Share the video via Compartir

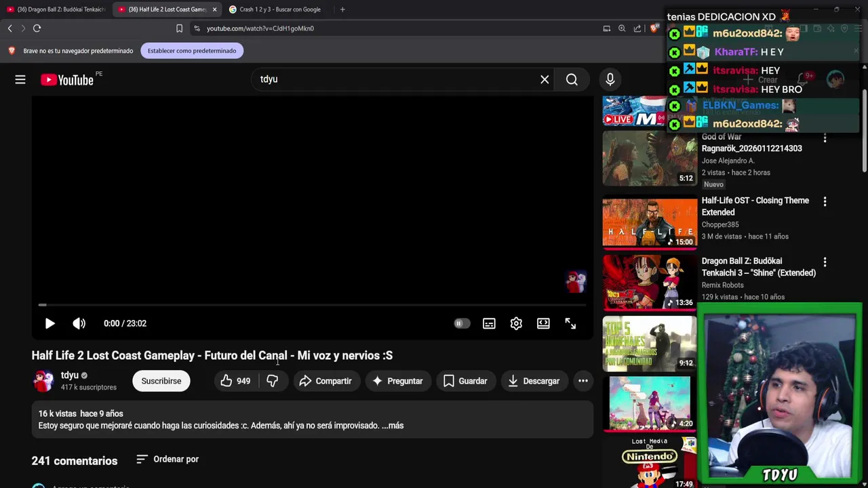[325, 381]
